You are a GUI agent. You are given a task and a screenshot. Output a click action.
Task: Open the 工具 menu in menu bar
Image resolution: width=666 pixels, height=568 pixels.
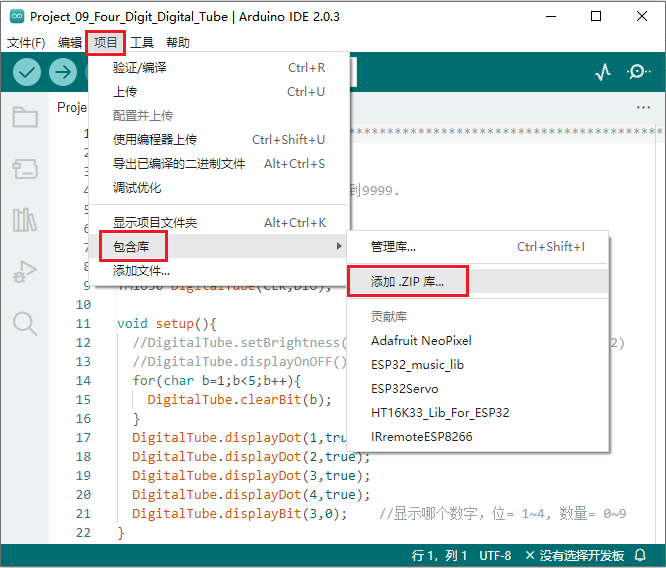pyautogui.click(x=142, y=42)
